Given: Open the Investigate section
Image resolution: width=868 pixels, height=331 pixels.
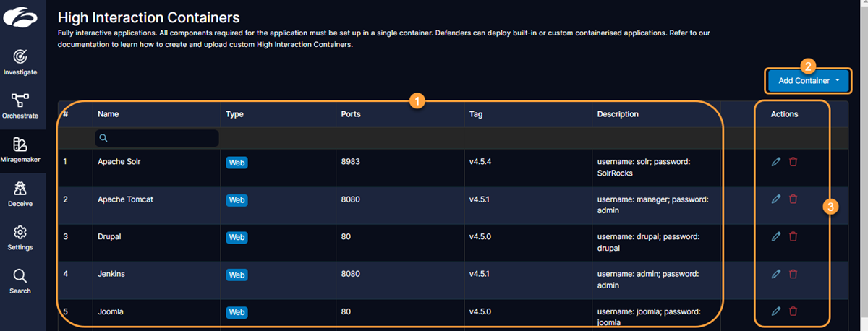Looking at the screenshot, I should (x=20, y=61).
